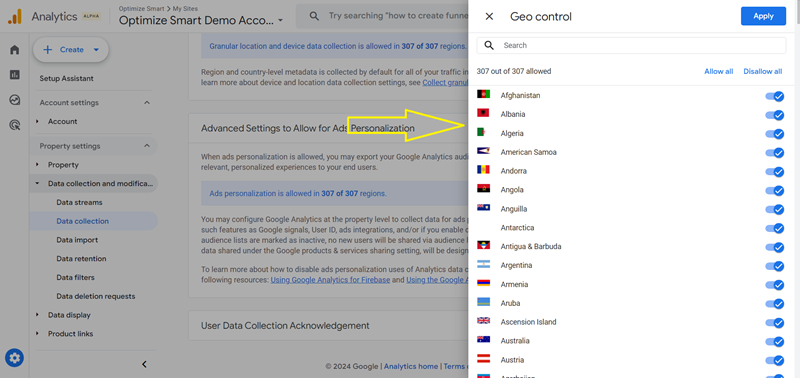Select Data collection menu item
800x378 pixels.
82,221
